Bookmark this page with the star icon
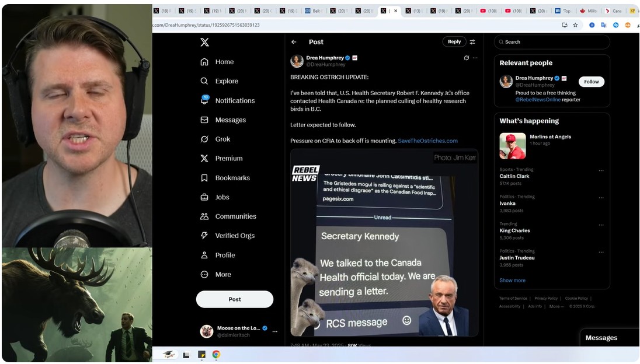This screenshot has width=640, height=364. (x=575, y=25)
